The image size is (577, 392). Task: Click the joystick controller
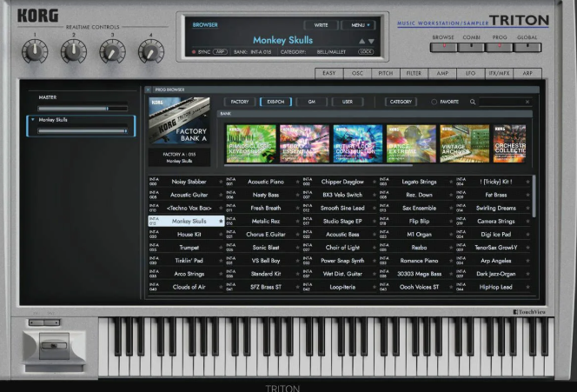tap(54, 346)
